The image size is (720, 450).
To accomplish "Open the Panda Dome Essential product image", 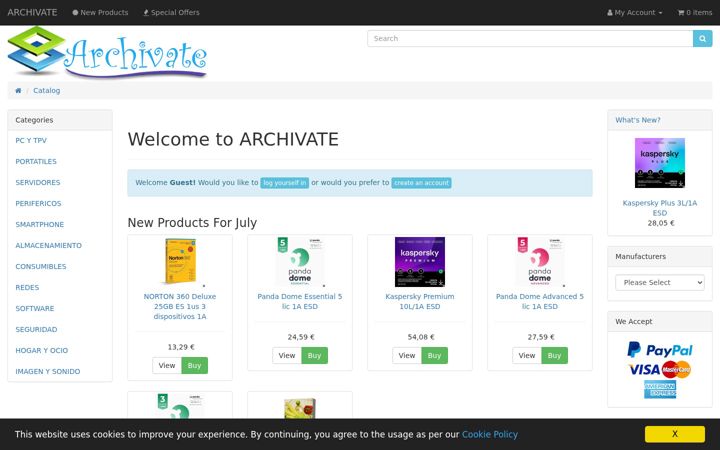I will pos(300,261).
